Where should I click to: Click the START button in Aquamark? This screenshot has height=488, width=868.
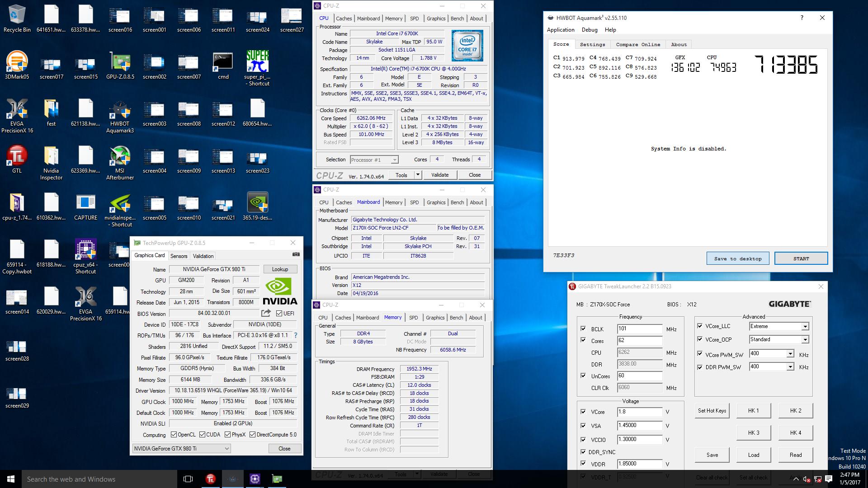pyautogui.click(x=801, y=258)
